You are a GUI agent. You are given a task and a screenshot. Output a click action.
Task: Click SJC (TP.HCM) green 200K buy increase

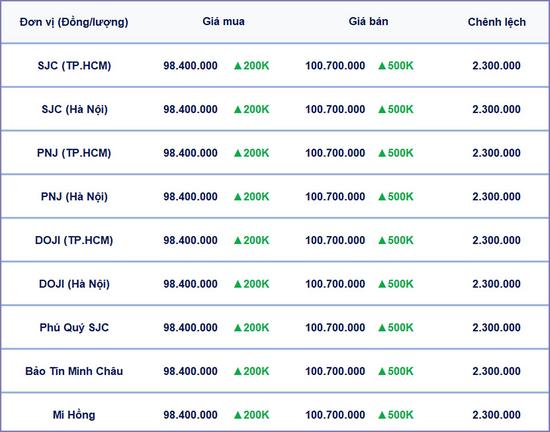pos(251,66)
